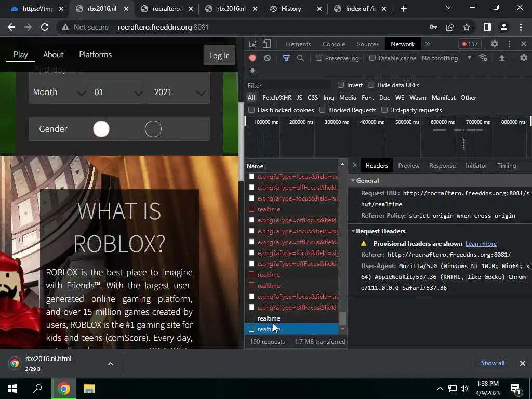Open the tab search dropdown
Image resolution: width=532 pixels, height=399 pixels.
click(x=448, y=7)
